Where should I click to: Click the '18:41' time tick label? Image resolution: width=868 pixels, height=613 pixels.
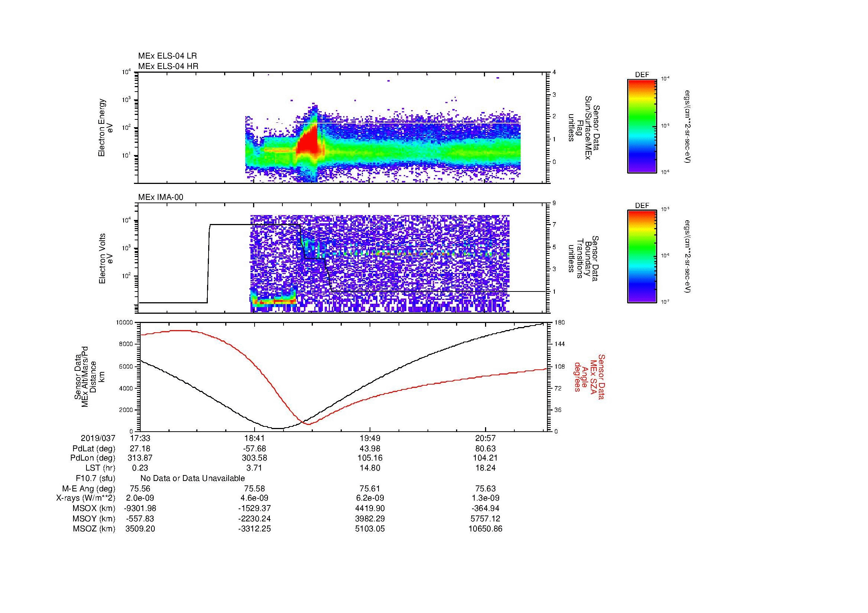click(x=255, y=438)
